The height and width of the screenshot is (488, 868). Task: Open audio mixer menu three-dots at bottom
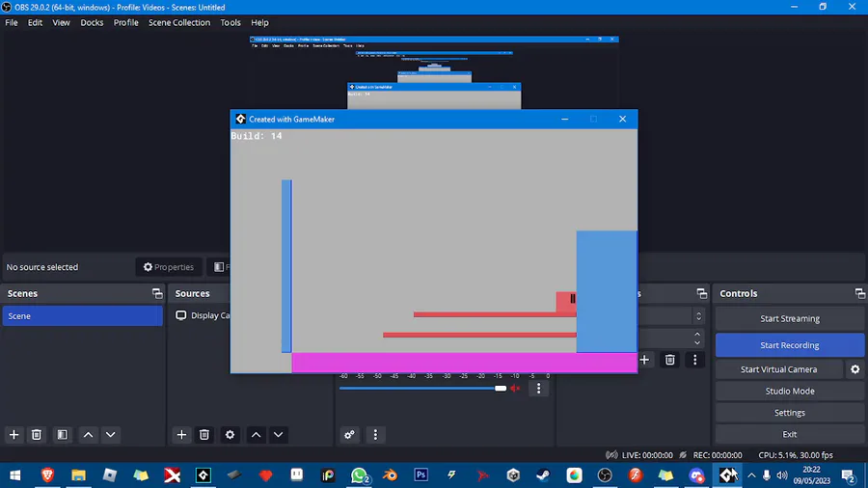[x=375, y=435]
